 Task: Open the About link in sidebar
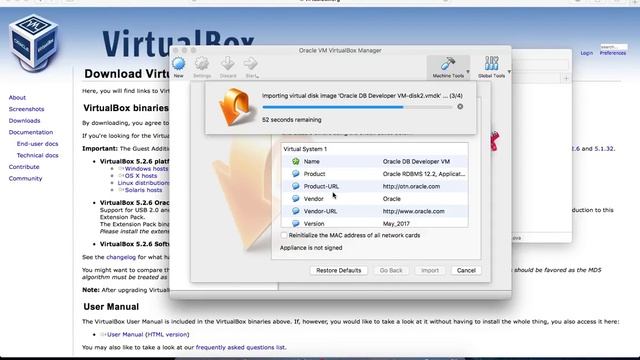17,98
